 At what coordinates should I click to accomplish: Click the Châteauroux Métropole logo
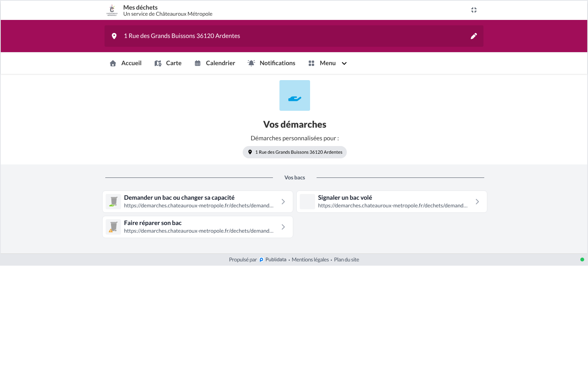(112, 10)
